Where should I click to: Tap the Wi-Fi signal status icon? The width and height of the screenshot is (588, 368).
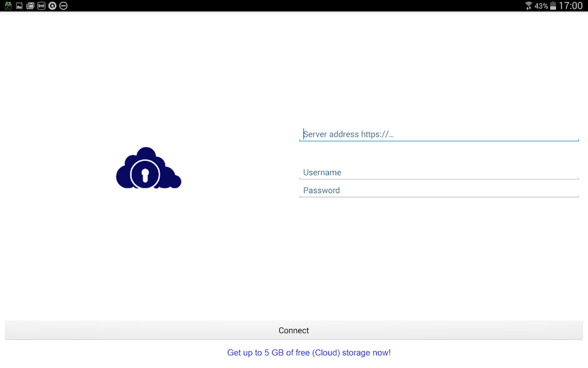[x=529, y=6]
